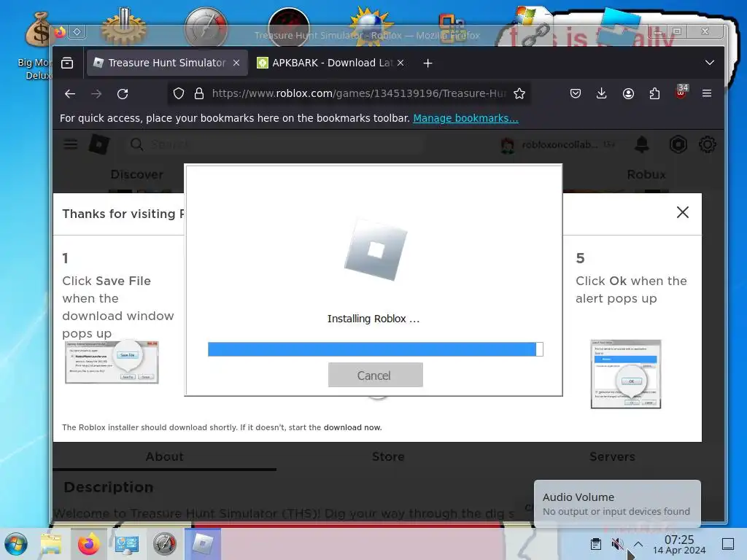Open the Firefox downloads panel
747x560 pixels.
602,94
